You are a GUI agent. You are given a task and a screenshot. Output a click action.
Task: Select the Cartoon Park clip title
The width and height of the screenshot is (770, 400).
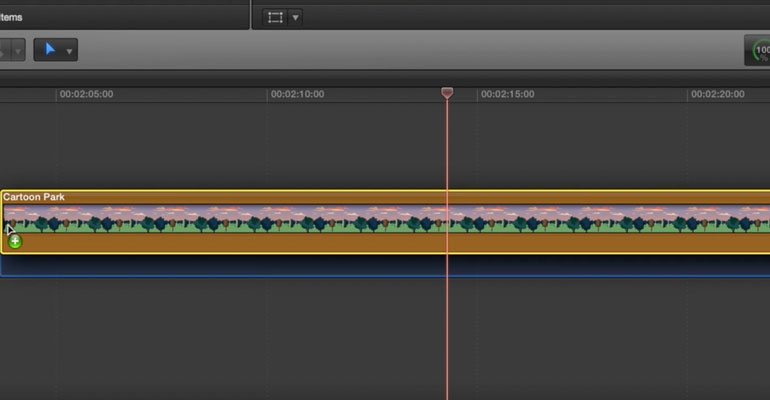(x=34, y=197)
